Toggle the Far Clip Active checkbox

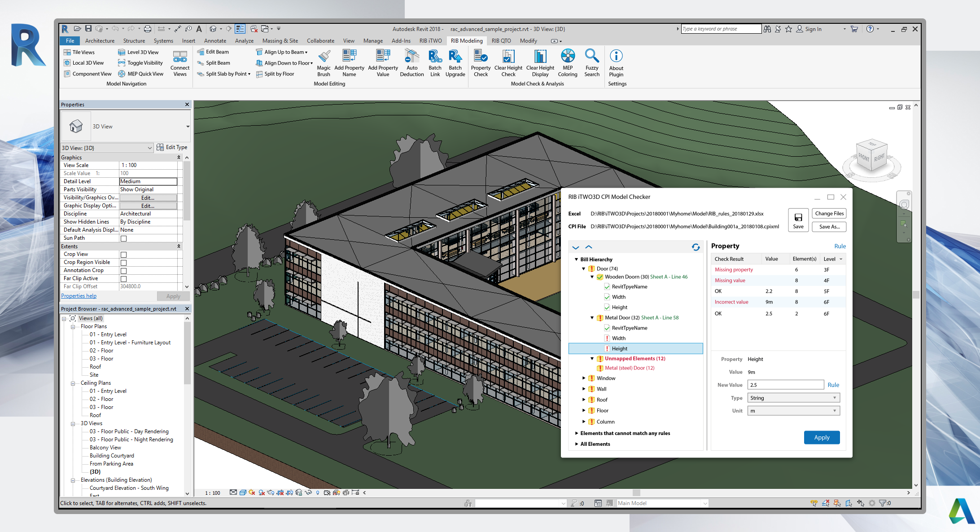coord(124,279)
